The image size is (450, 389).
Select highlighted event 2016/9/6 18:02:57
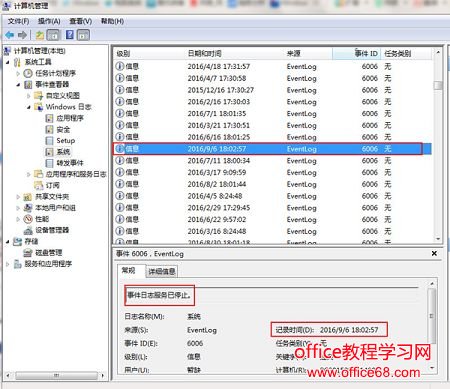point(273,149)
